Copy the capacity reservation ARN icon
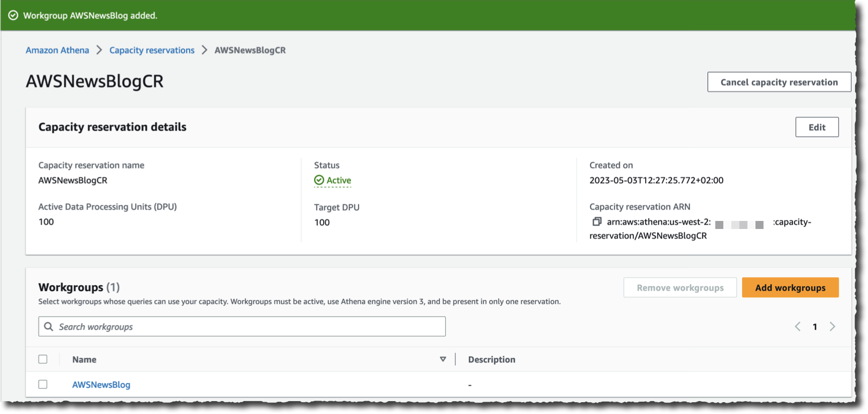 [x=596, y=221]
